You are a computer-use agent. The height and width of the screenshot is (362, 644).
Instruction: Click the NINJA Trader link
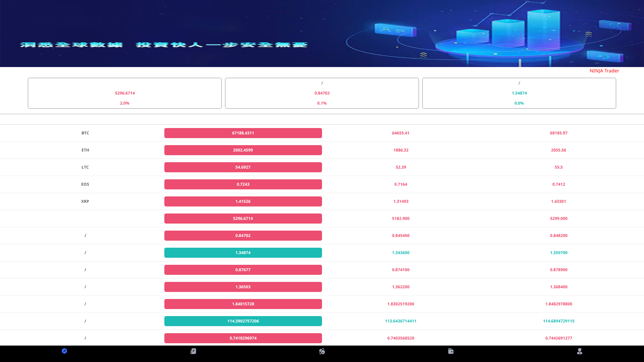pyautogui.click(x=604, y=71)
